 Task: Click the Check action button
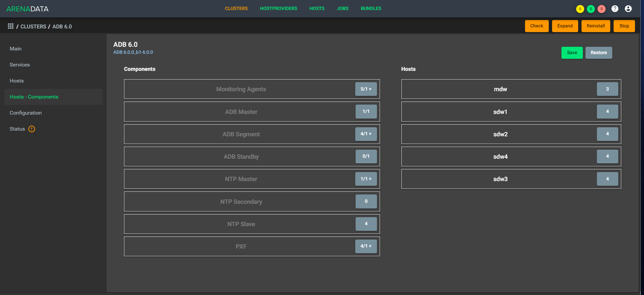pos(537,26)
